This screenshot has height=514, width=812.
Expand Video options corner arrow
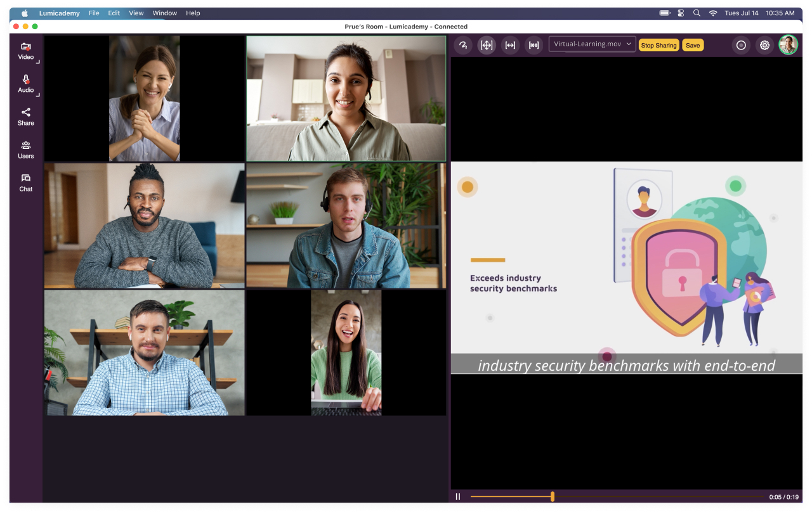point(38,62)
